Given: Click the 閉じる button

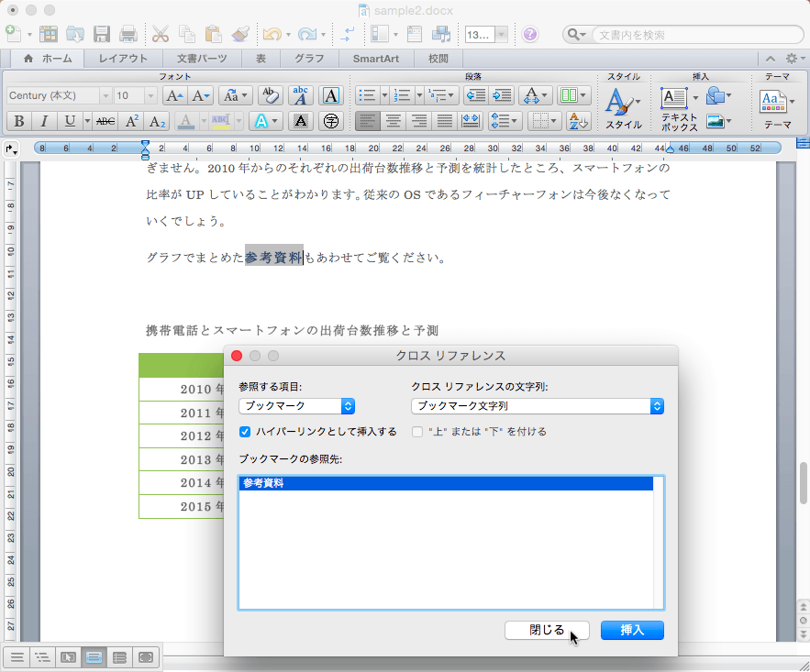Looking at the screenshot, I should point(547,630).
